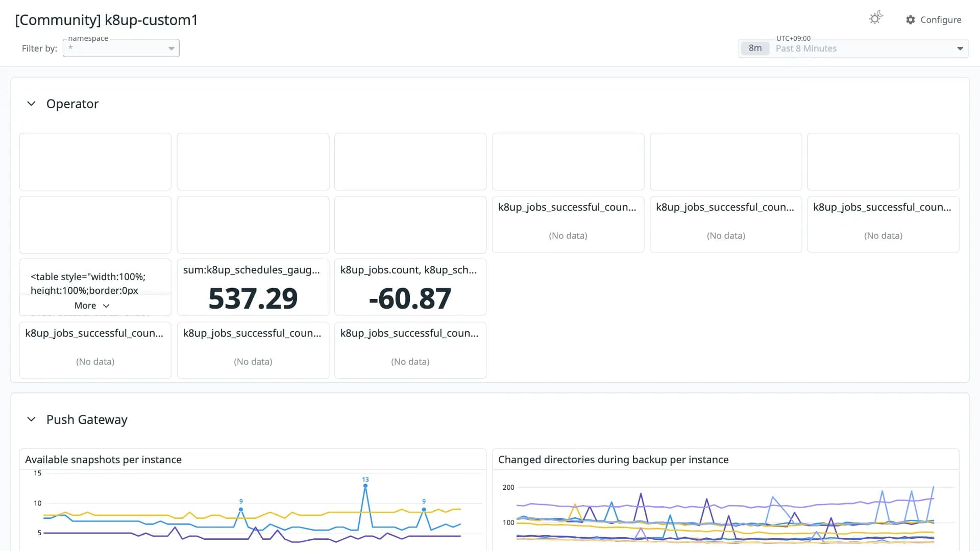The height and width of the screenshot is (551, 980).
Task: Open the time range dropdown arrow
Action: pos(960,48)
